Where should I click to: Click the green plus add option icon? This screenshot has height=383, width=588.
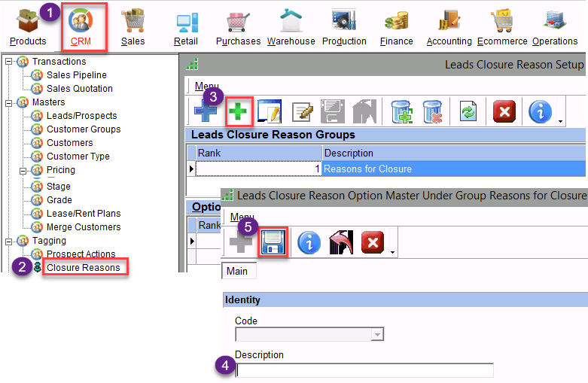click(238, 112)
